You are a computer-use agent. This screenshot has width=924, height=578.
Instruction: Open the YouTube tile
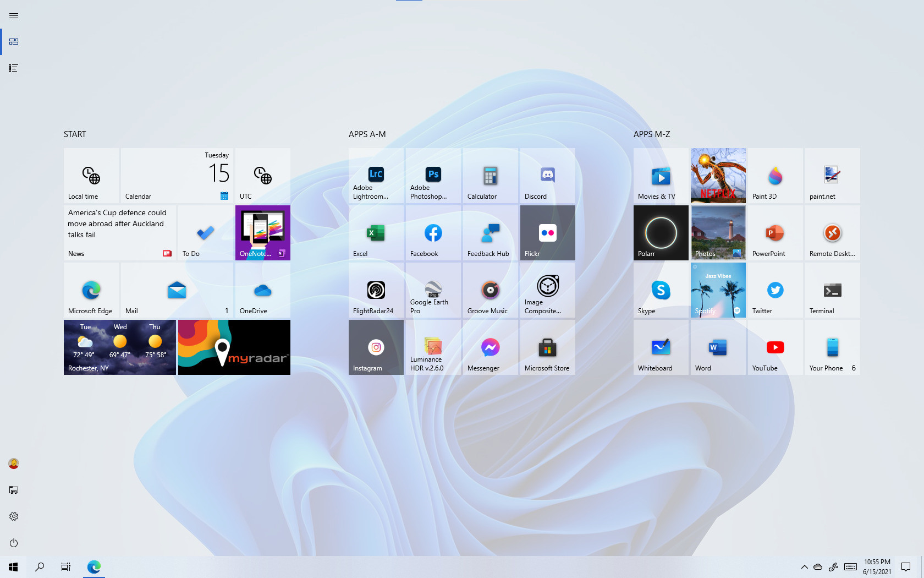(x=776, y=347)
